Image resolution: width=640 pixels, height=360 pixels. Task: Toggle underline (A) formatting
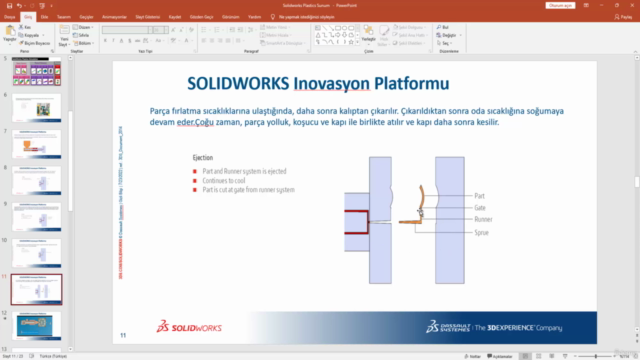[x=121, y=40]
